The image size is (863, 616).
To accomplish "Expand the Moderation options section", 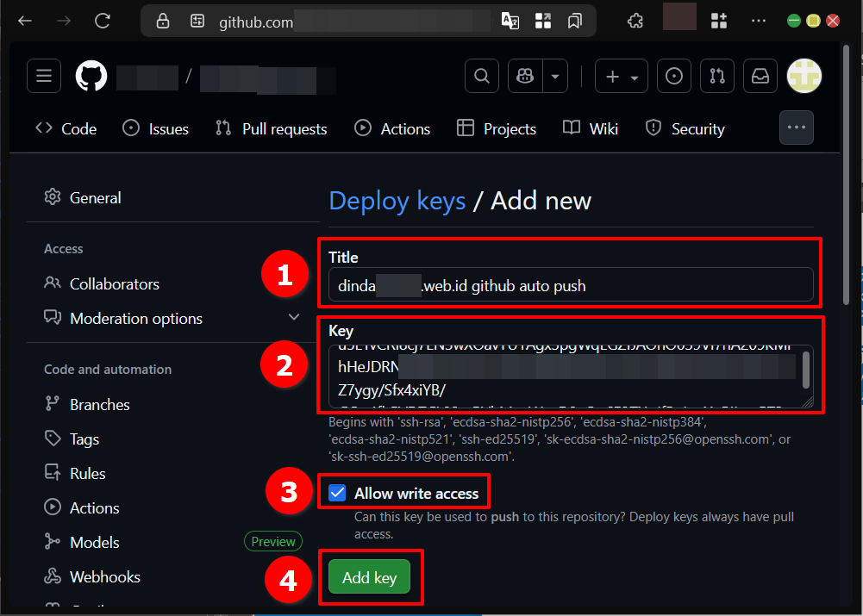I will 293,318.
